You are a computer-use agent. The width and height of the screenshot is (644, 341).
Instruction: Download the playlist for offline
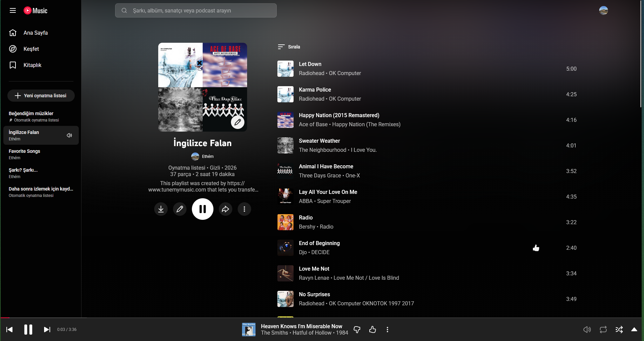click(161, 209)
